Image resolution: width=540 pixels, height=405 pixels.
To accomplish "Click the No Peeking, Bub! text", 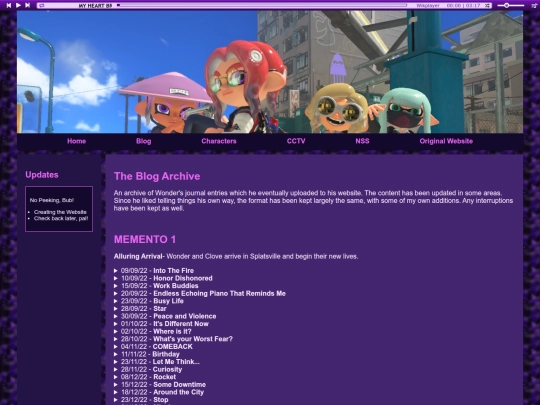I will tap(52, 200).
